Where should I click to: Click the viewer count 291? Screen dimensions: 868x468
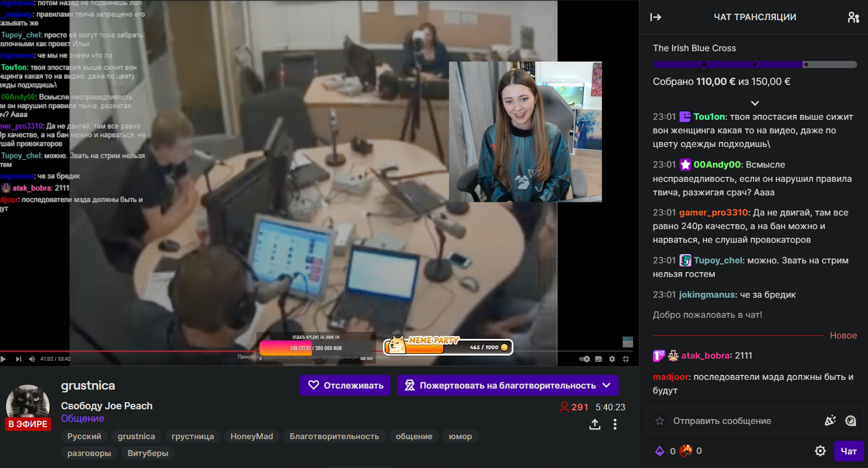pyautogui.click(x=574, y=407)
